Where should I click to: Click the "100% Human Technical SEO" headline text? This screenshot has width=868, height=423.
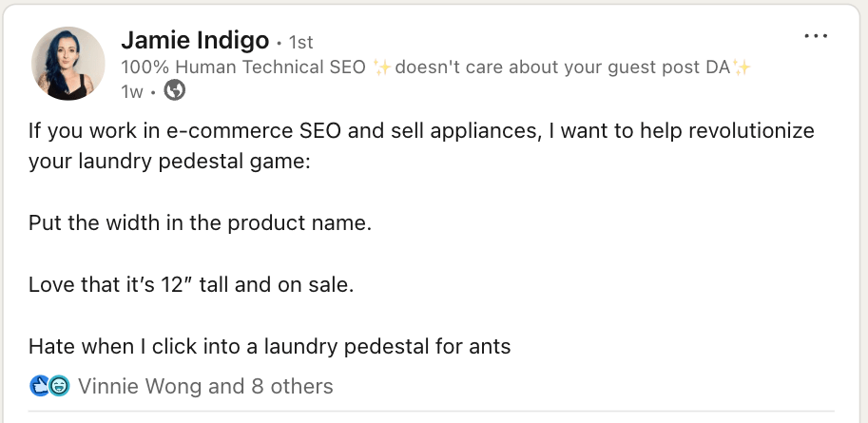(244, 67)
